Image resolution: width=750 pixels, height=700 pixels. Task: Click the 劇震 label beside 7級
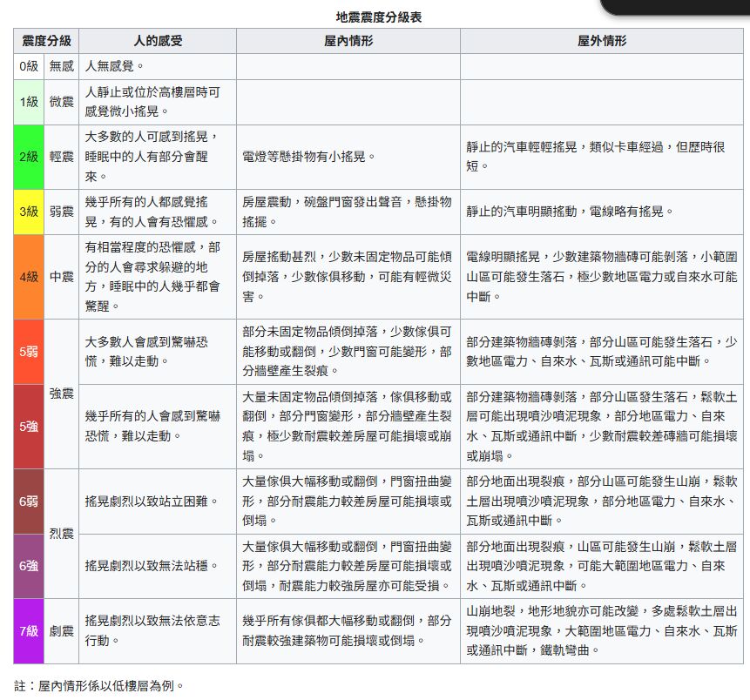(x=61, y=634)
